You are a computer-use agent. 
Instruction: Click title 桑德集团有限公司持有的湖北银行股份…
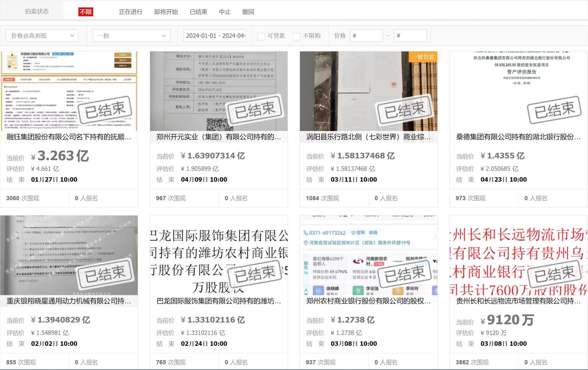pos(518,137)
